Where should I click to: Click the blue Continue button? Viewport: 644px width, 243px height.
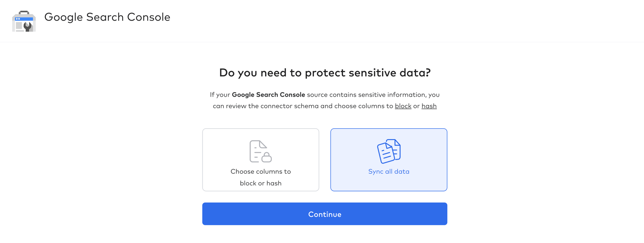(325, 214)
